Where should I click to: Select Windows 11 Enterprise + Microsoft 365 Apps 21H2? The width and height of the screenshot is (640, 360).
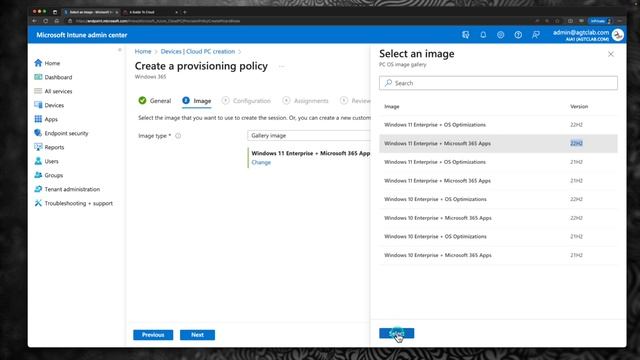[498, 181]
